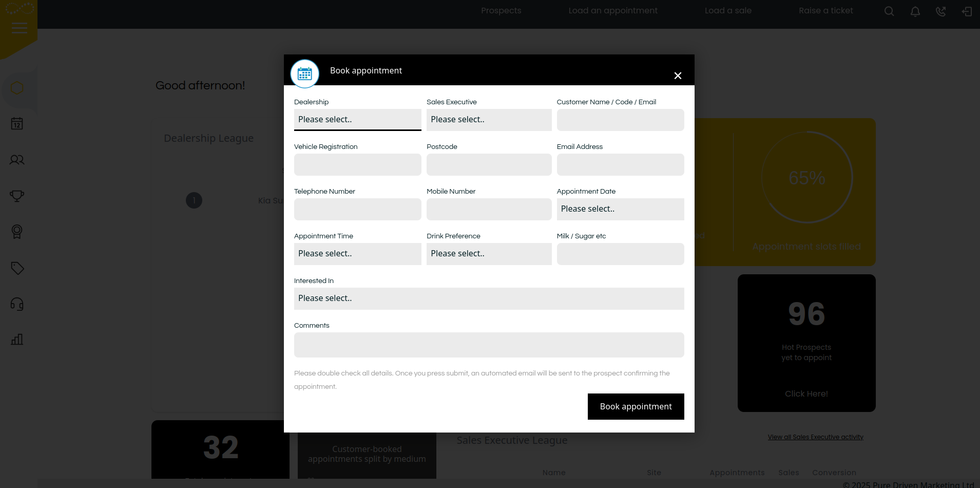Select Raise a ticket menu item
The height and width of the screenshot is (488, 980).
click(825, 11)
